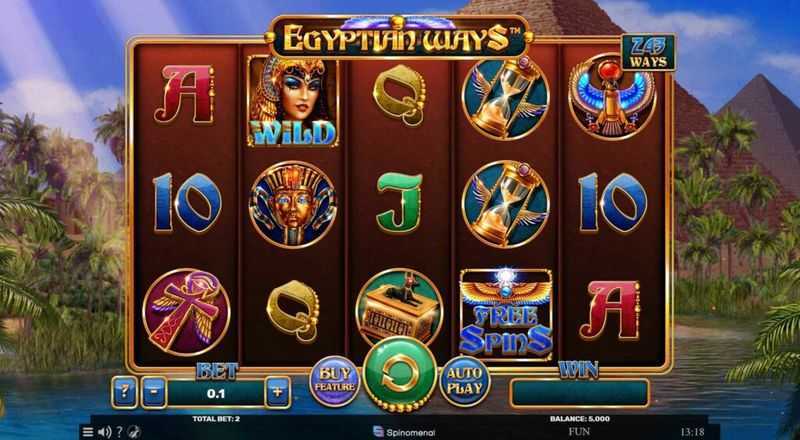This screenshot has height=440, width=800.
Task: Spin the reels with the green button
Action: [x=399, y=374]
